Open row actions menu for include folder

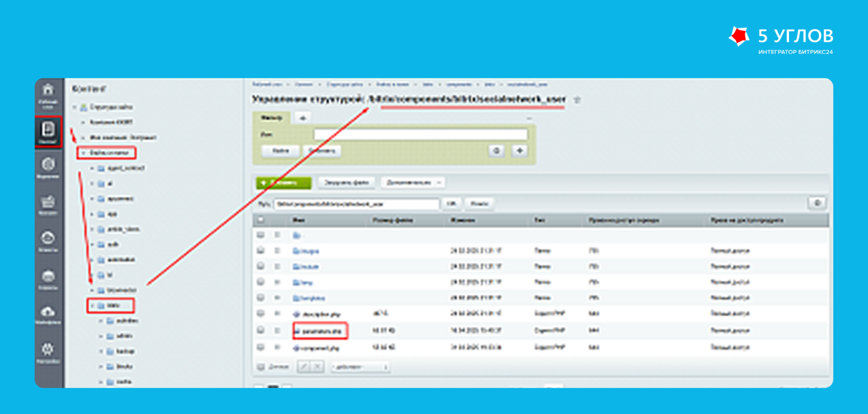click(x=277, y=266)
